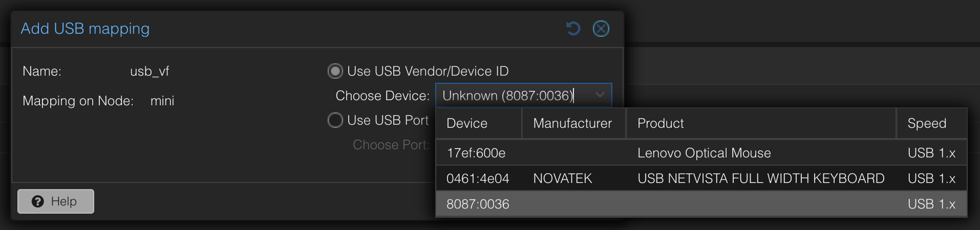This screenshot has width=980, height=230.
Task: Select the Use USB Port option
Action: click(x=335, y=120)
